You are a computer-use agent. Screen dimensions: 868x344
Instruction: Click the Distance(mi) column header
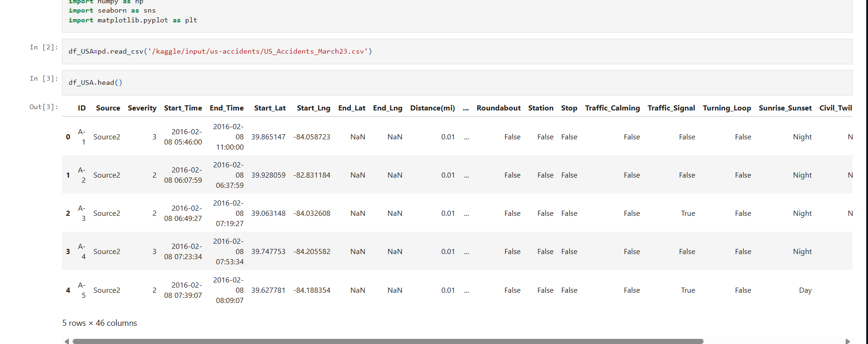click(432, 108)
